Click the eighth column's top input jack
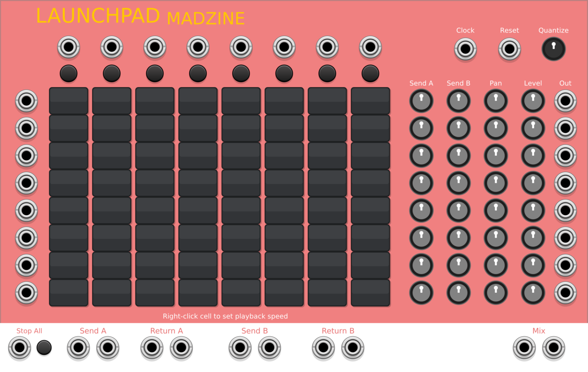Screen dimensions: 588x372 [370, 47]
